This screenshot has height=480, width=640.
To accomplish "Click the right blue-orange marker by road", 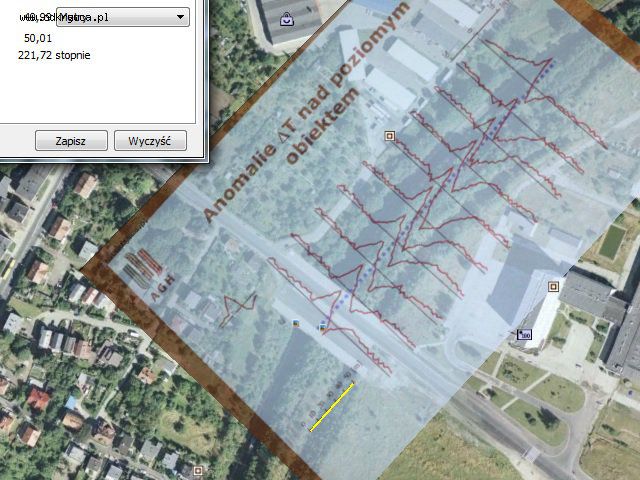I will (x=321, y=327).
